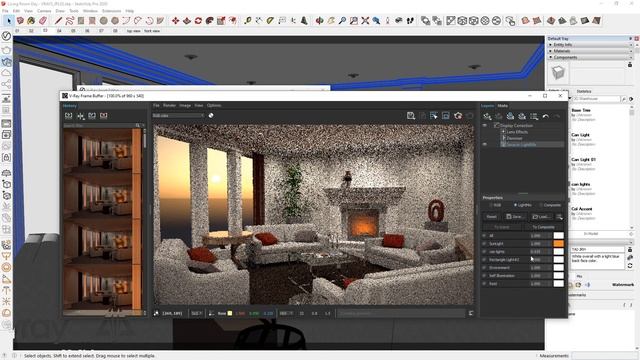This screenshot has height=360, width=640.
Task: Select the LightMix radio button
Action: click(516, 205)
